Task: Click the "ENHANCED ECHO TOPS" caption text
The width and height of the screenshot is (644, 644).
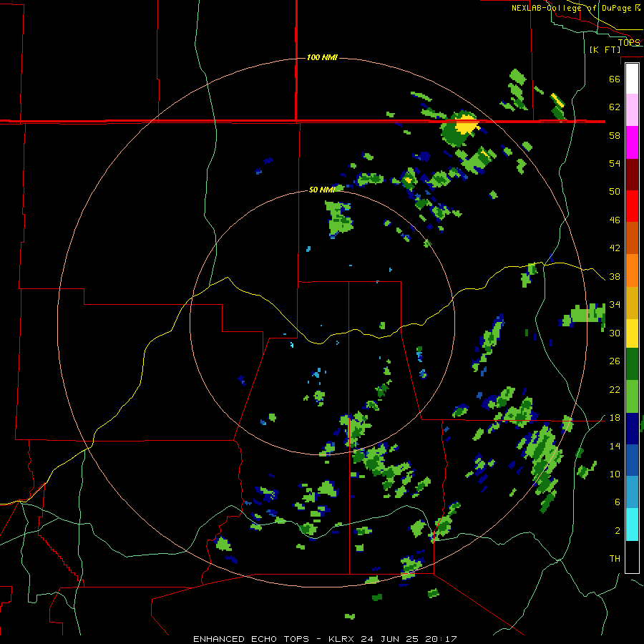Action: [251, 639]
